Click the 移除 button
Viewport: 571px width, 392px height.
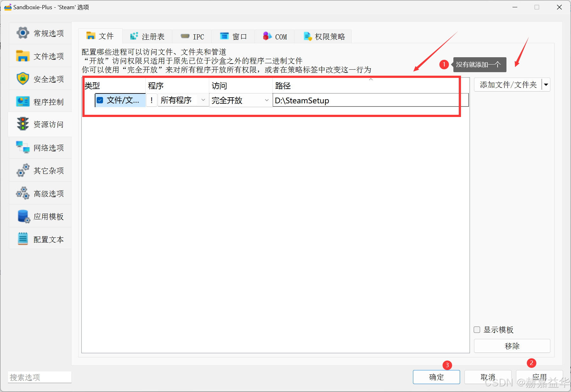[x=512, y=346]
